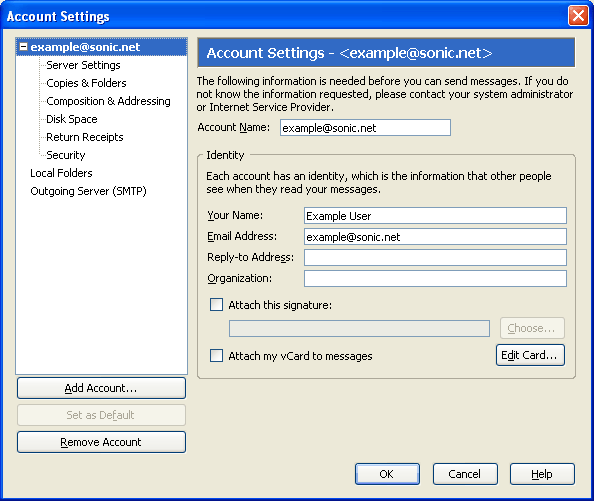This screenshot has width=594, height=501.
Task: Click the Choose... signature button
Action: (532, 328)
